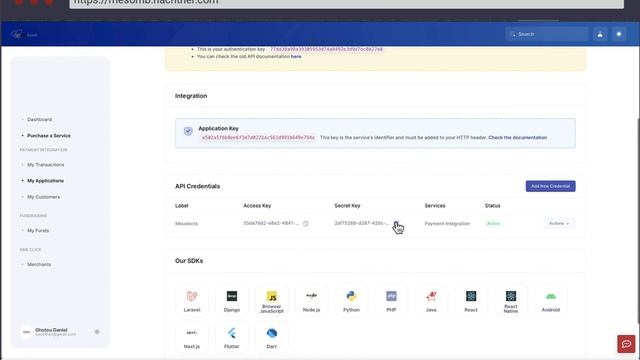Open the Python SDK card
Screen dimensions: 640x360
[x=351, y=300]
